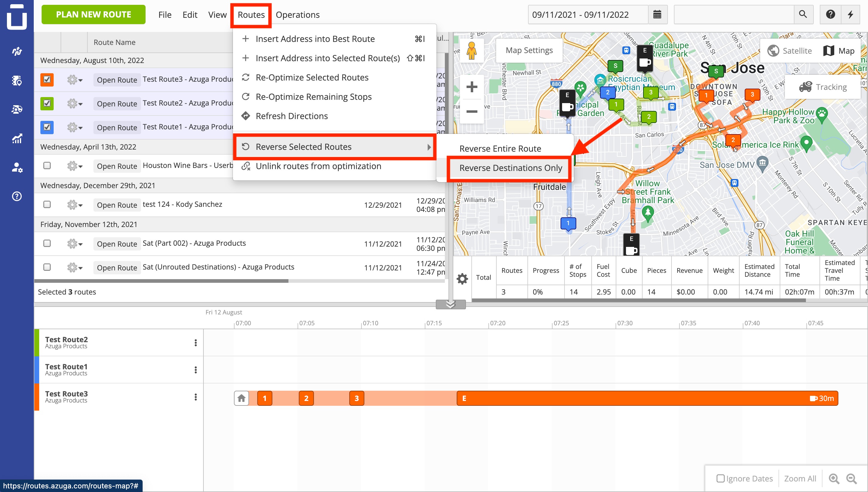Open gear dropdown for Test Route3
Viewport: 868px width, 492px height.
click(75, 80)
